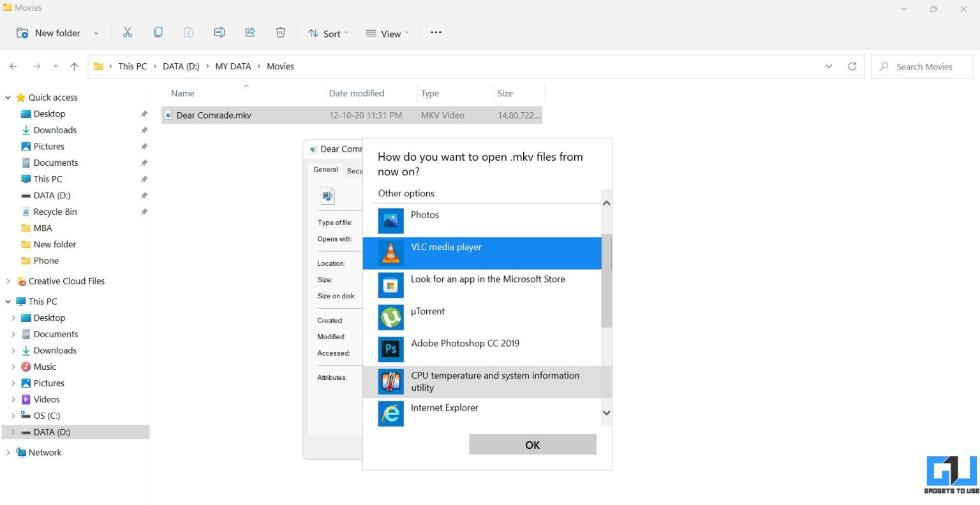The width and height of the screenshot is (980, 505).
Task: Switch to the General tab
Action: 325,170
